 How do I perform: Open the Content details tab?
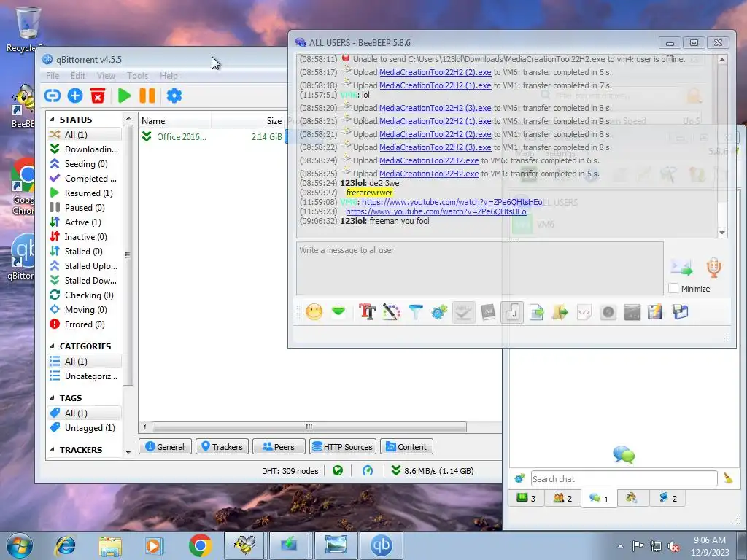(x=406, y=447)
